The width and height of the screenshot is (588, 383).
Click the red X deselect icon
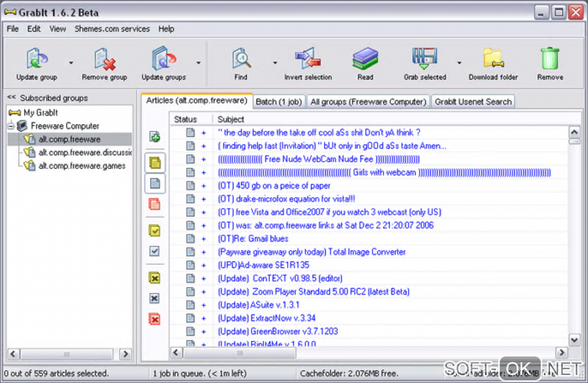(x=154, y=319)
